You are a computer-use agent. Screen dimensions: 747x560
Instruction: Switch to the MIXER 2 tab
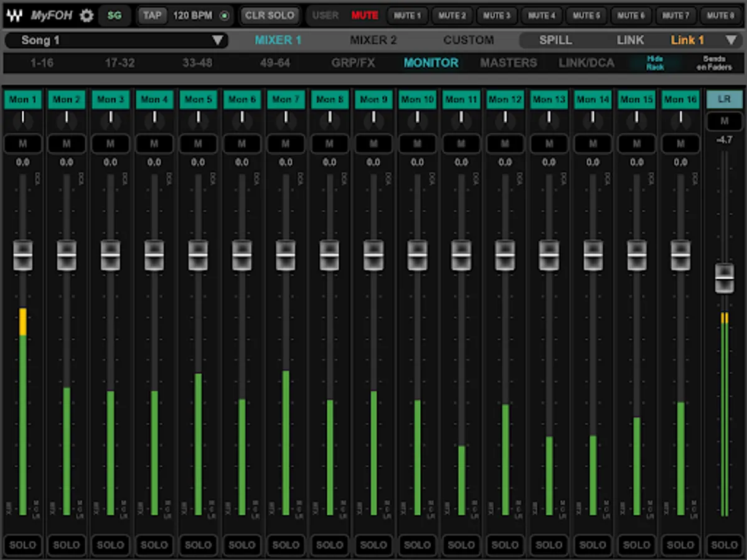[x=373, y=40]
